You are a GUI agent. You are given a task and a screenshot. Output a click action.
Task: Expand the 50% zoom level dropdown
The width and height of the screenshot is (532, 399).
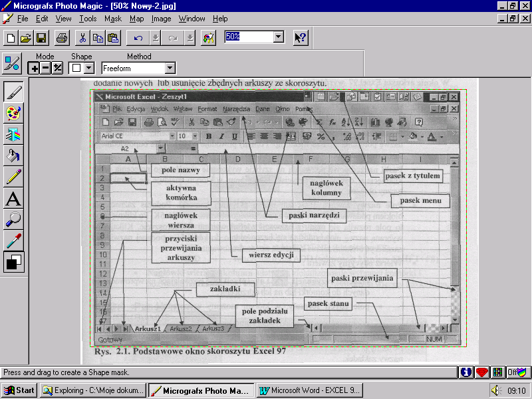tap(279, 38)
